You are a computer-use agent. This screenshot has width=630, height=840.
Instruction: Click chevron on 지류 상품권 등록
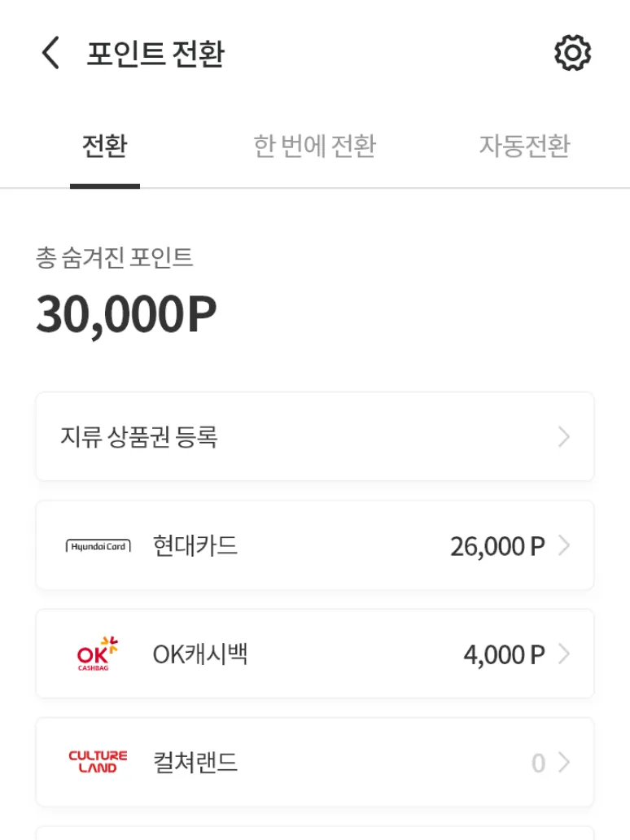(x=563, y=436)
